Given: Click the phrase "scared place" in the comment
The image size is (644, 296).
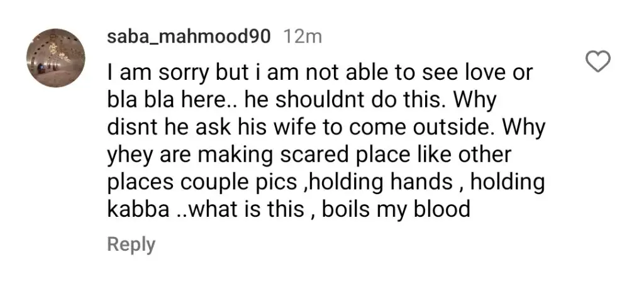Looking at the screenshot, I should click(x=344, y=155).
